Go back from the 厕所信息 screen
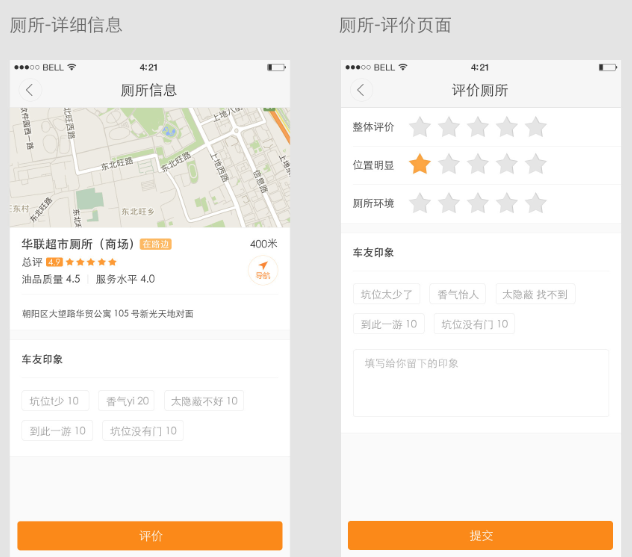The image size is (632, 557). (x=30, y=90)
